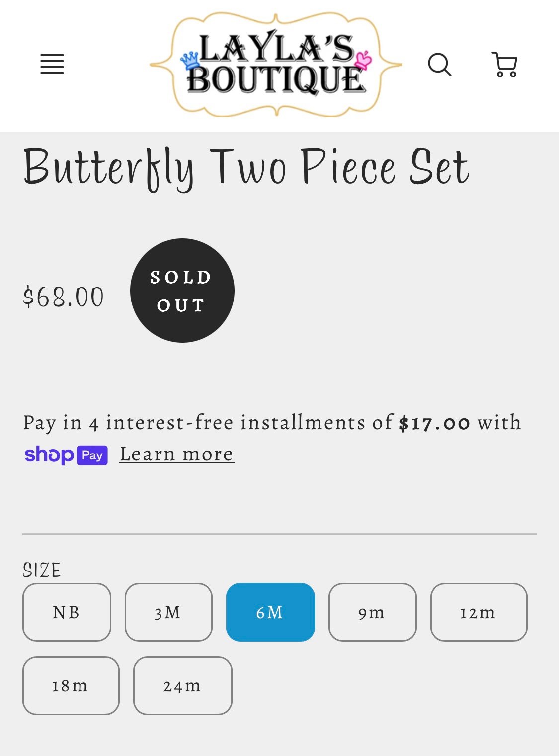The image size is (559, 756).
Task: Open the search magnifier icon
Action: [x=440, y=65]
